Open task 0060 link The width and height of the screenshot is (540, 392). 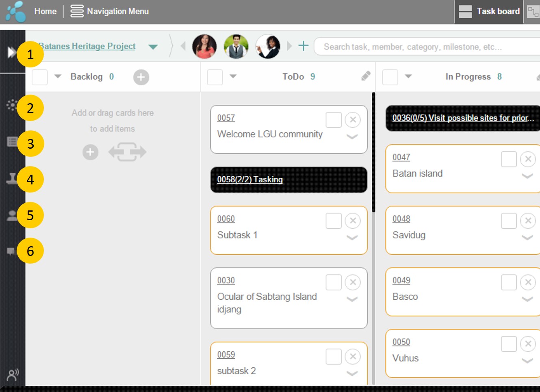[226, 219]
